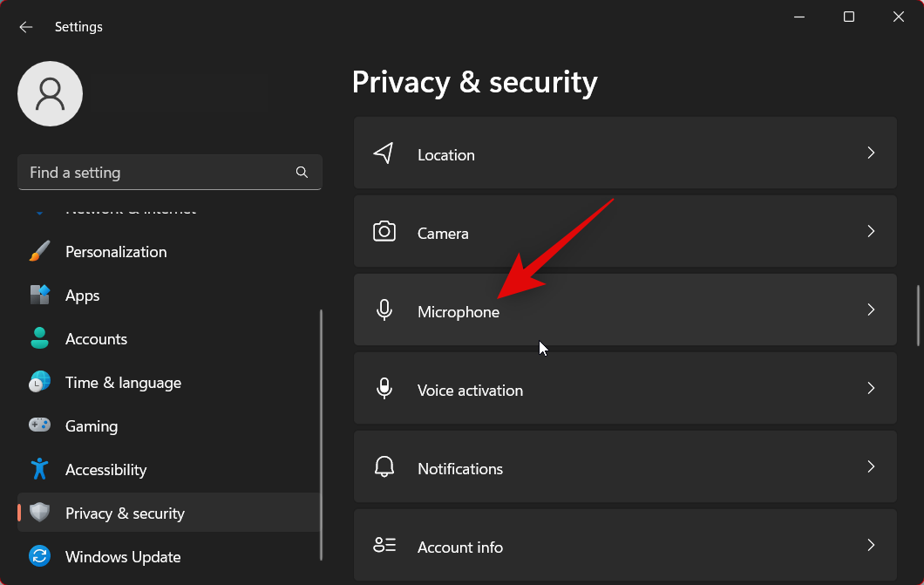
Task: Expand the Camera settings chevron
Action: [x=870, y=232]
